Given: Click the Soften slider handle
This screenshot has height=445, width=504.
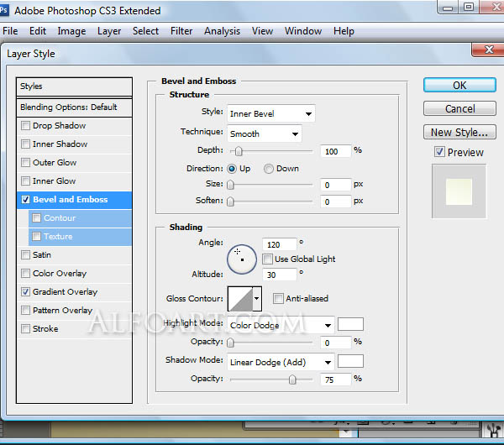Looking at the screenshot, I should tap(230, 202).
